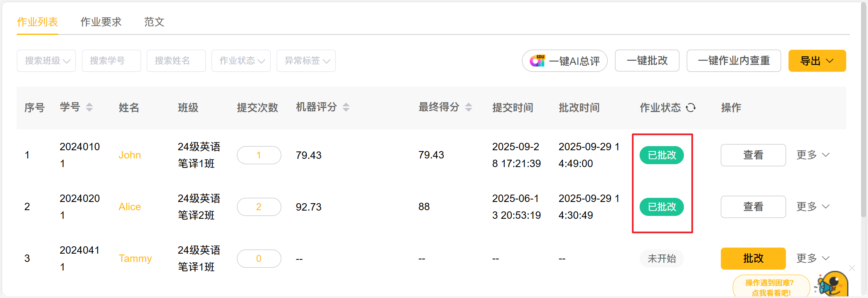Sort by 最终得分 using sort arrows
Viewport: 868px width, 298px height.
469,108
